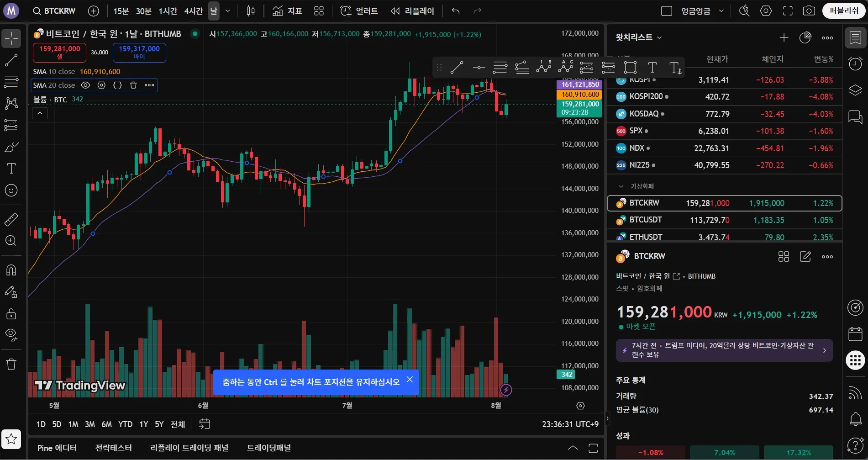Open watchlist more options menu
868x460 pixels.
[827, 37]
